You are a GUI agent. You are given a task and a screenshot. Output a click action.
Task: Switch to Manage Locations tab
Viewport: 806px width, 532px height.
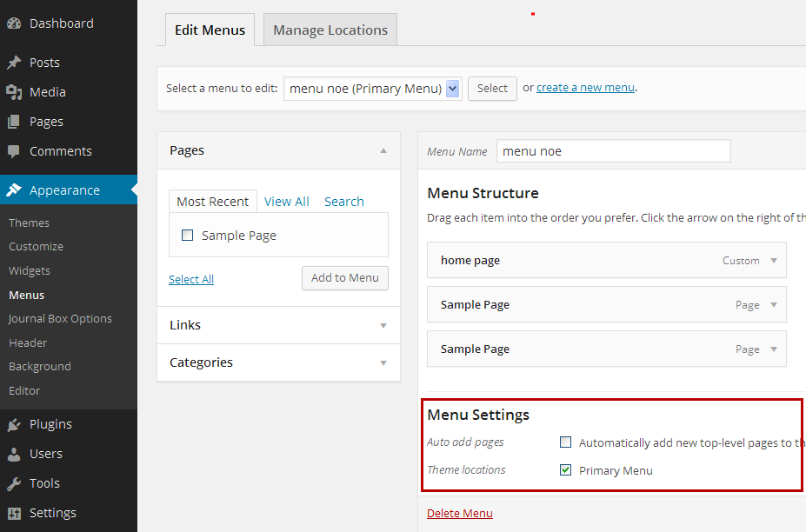coord(330,30)
